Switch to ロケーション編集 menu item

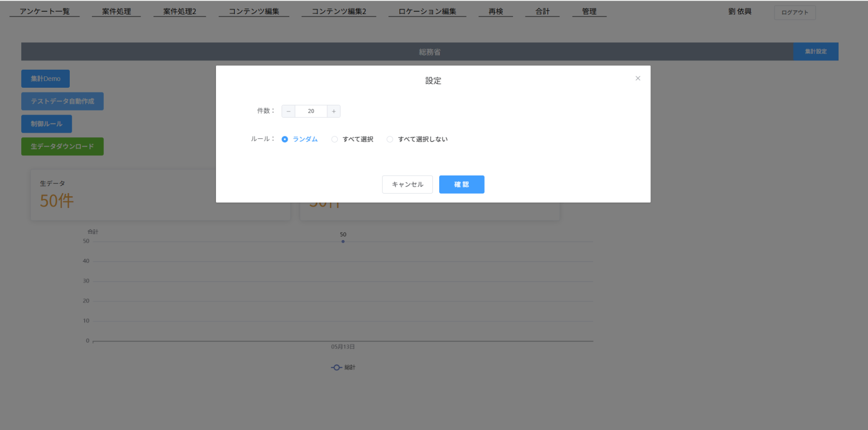[x=427, y=11]
